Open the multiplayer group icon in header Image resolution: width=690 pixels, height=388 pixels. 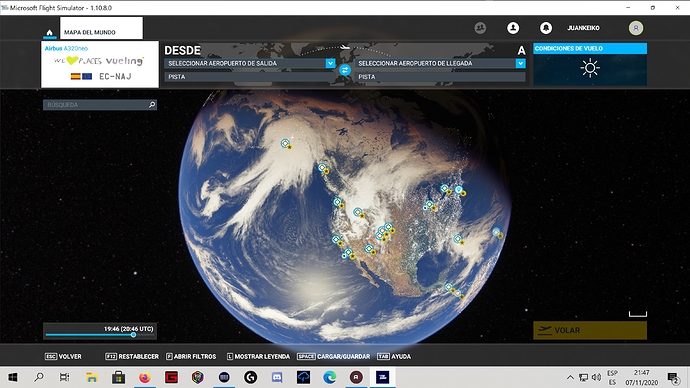click(x=480, y=28)
